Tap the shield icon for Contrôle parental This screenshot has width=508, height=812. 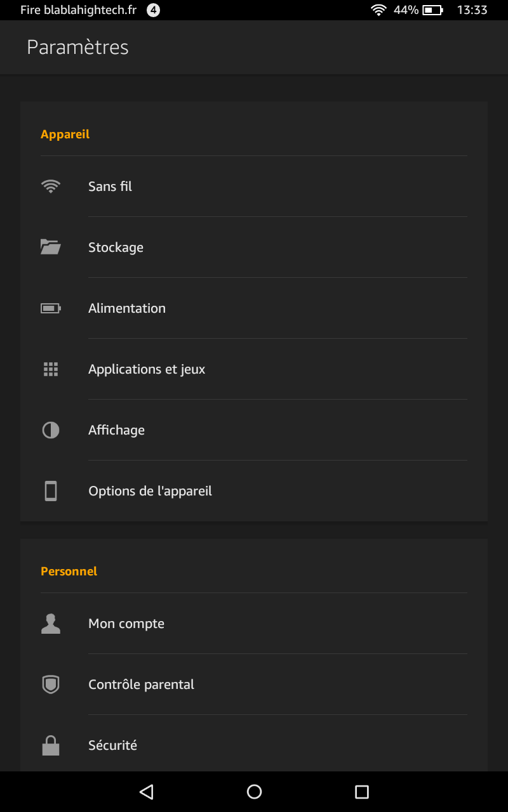pyautogui.click(x=51, y=684)
